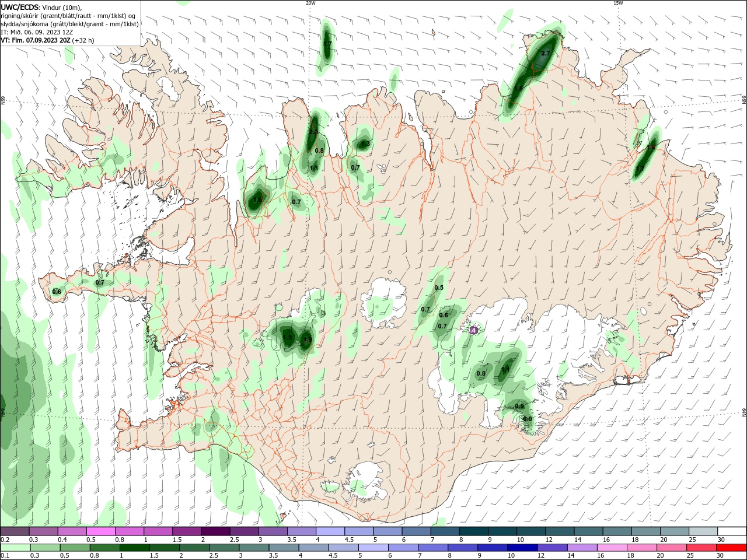Click the 0.6 value on the Snæfellsnes tip
This screenshot has height=560, width=747.
click(57, 292)
